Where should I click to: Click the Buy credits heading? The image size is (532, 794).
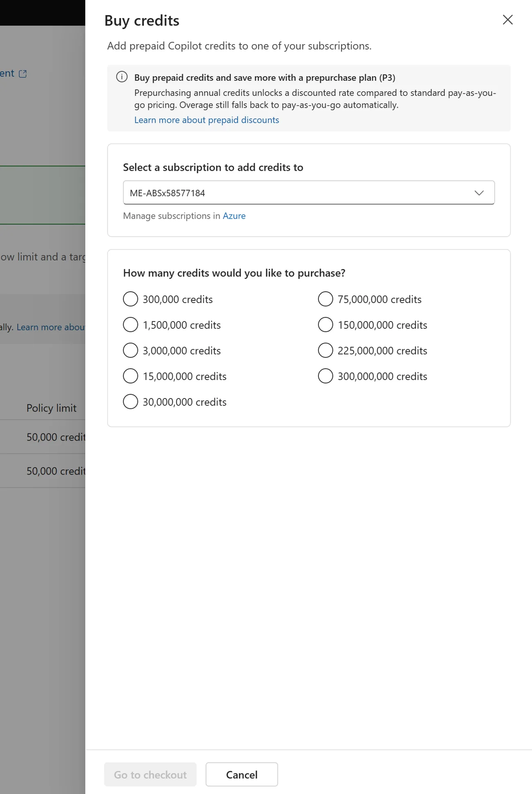tap(142, 20)
